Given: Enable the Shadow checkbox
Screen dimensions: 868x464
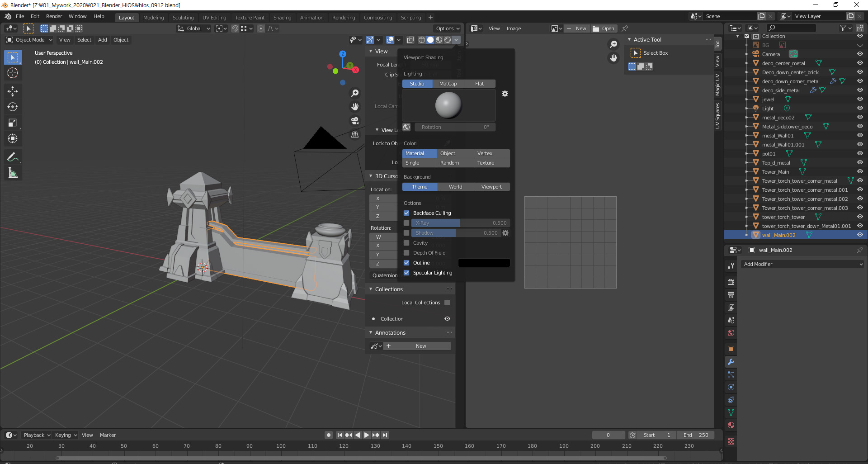Looking at the screenshot, I should click(406, 233).
